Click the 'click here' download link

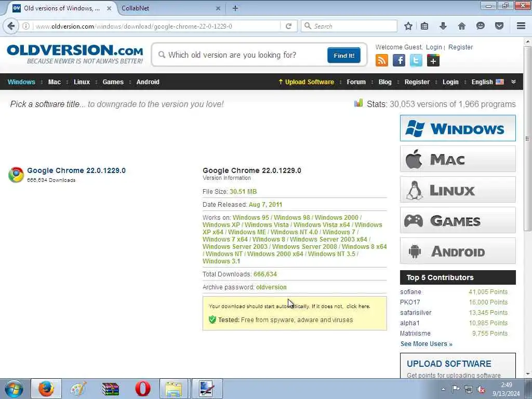(358, 306)
